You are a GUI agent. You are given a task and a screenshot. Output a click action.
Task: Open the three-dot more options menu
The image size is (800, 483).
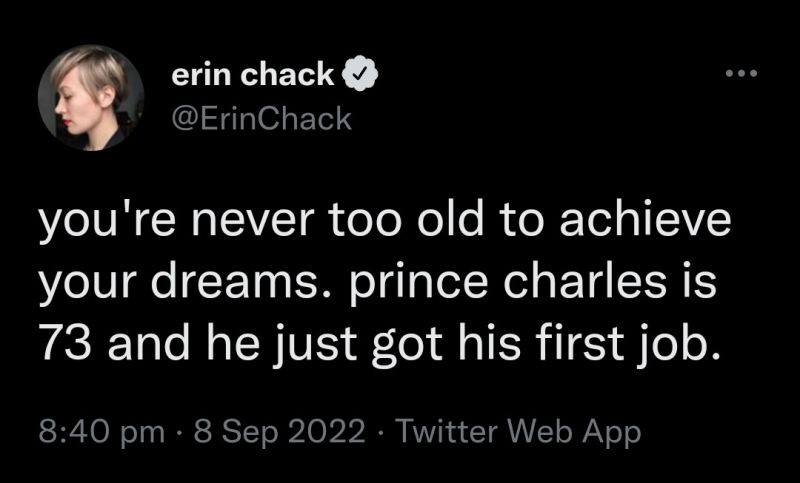pyautogui.click(x=742, y=74)
